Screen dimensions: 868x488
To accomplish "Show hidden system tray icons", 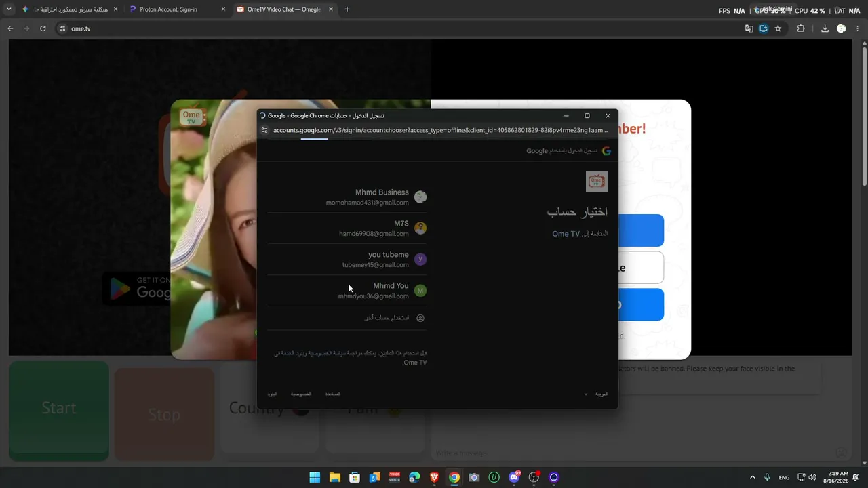I will [752, 477].
